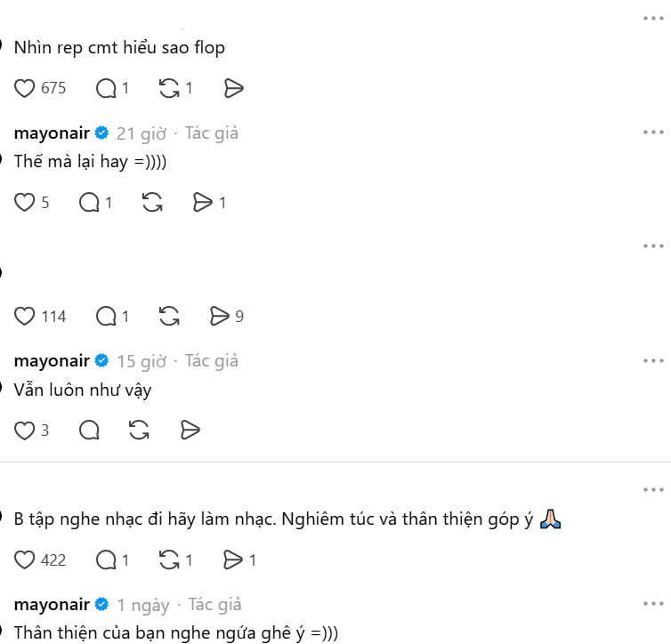Open mayonair profile from 21 giờ reply
The image size is (671, 644).
52,133
